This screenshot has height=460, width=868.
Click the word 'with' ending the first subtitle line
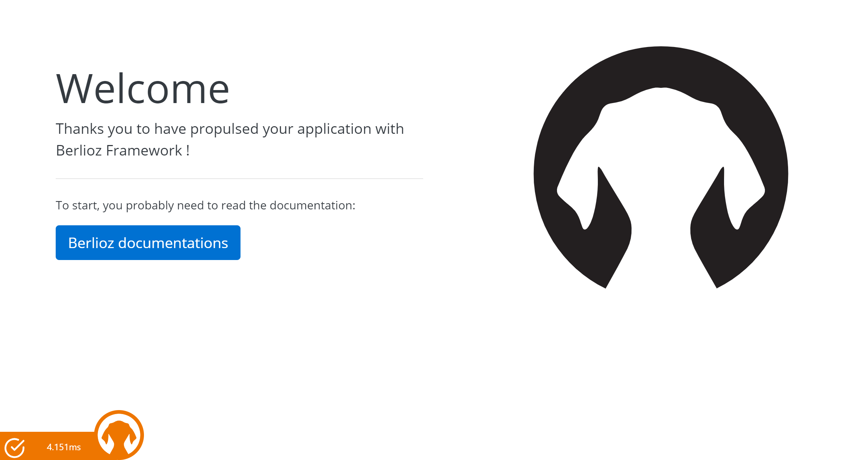coord(390,129)
